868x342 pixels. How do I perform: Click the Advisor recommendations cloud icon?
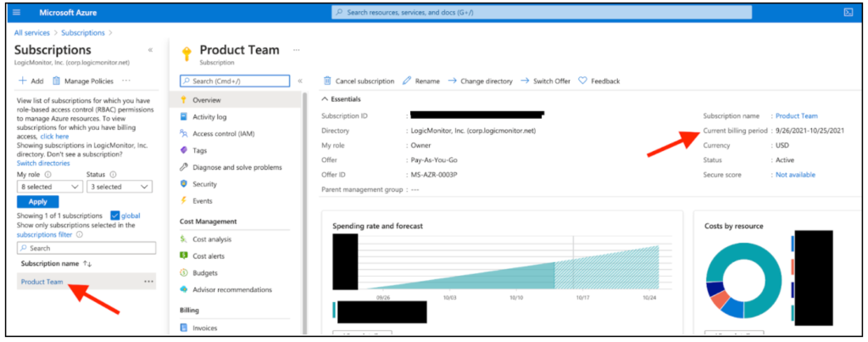184,289
